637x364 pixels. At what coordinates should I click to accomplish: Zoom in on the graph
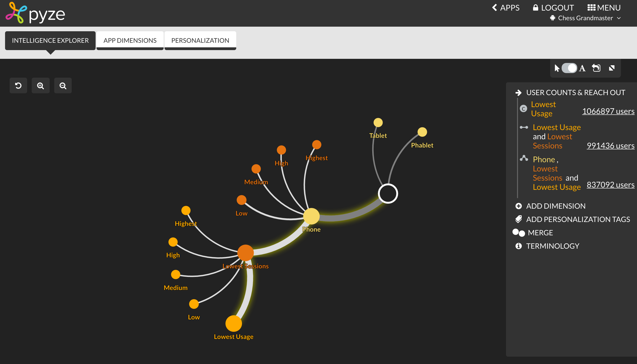click(40, 86)
